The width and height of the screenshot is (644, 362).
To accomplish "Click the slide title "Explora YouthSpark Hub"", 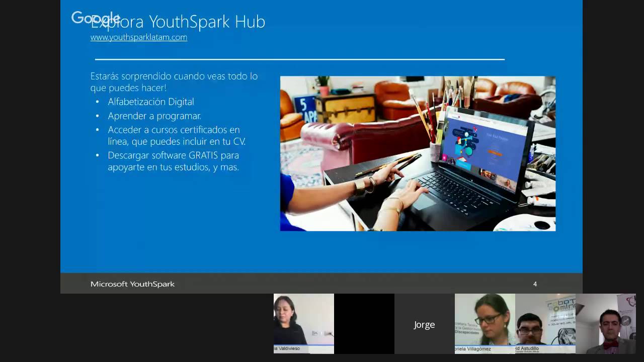I will 178,22.
